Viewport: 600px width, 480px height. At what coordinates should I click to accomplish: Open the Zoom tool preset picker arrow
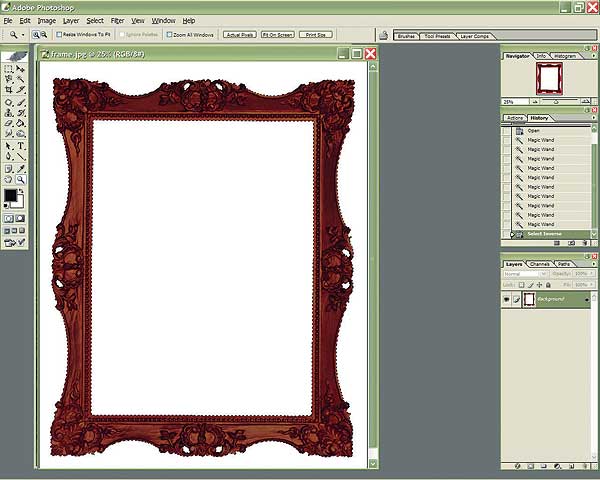23,34
